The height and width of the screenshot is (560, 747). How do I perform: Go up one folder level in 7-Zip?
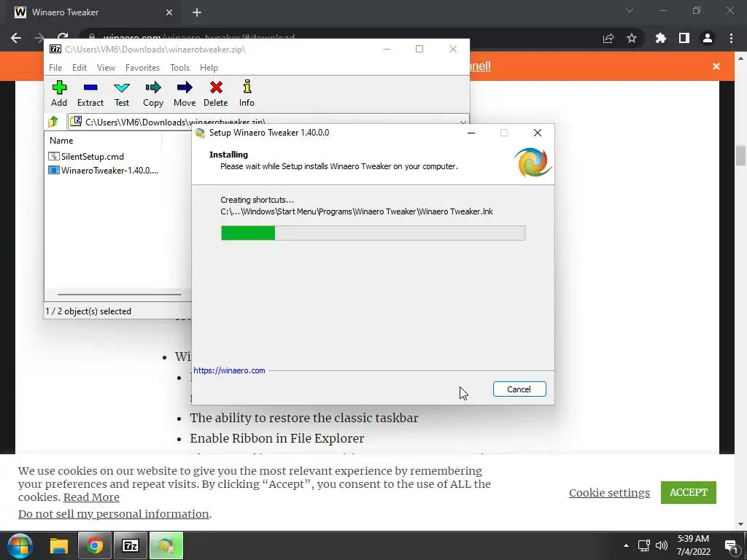point(53,122)
